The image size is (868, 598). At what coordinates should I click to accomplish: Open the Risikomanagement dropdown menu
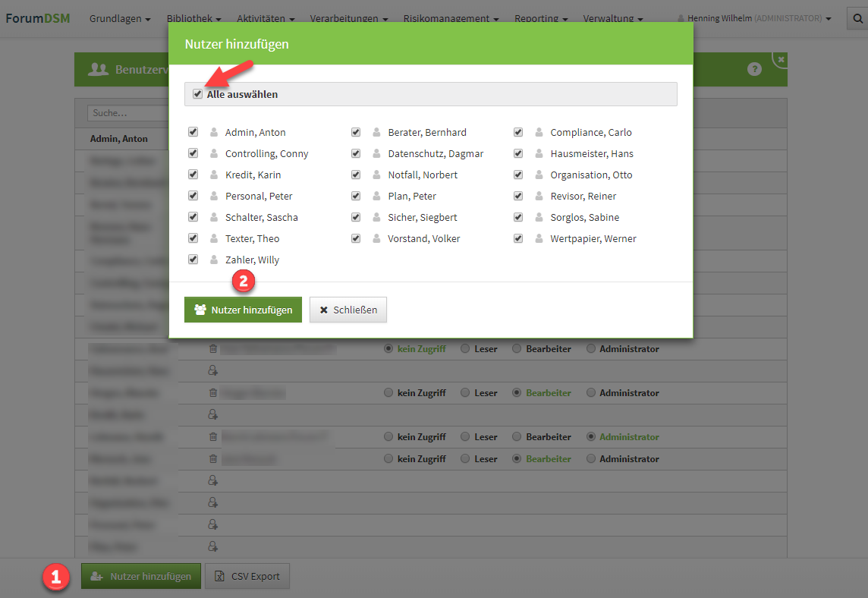tap(451, 18)
